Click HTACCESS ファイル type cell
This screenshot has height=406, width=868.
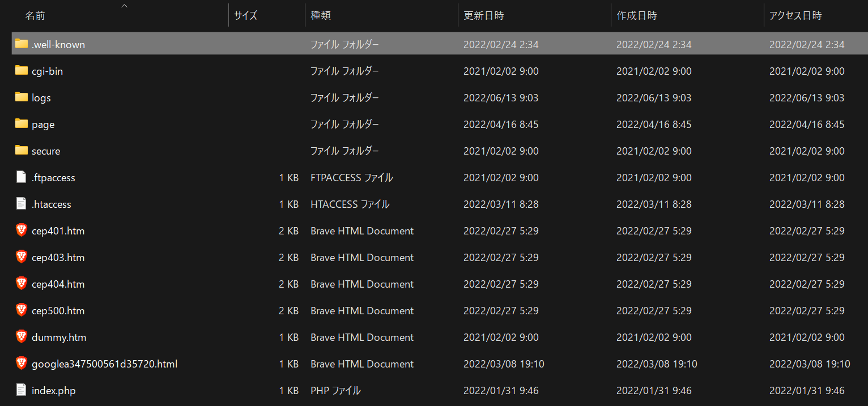coord(350,204)
